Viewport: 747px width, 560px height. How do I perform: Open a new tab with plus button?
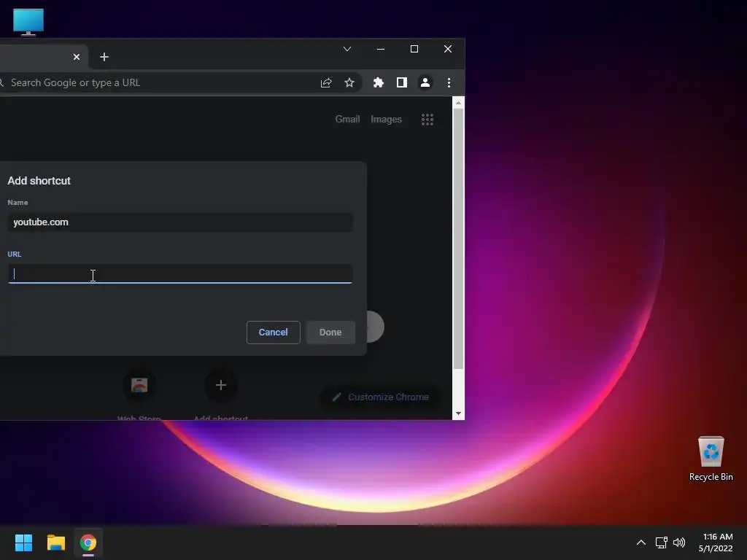click(x=104, y=57)
